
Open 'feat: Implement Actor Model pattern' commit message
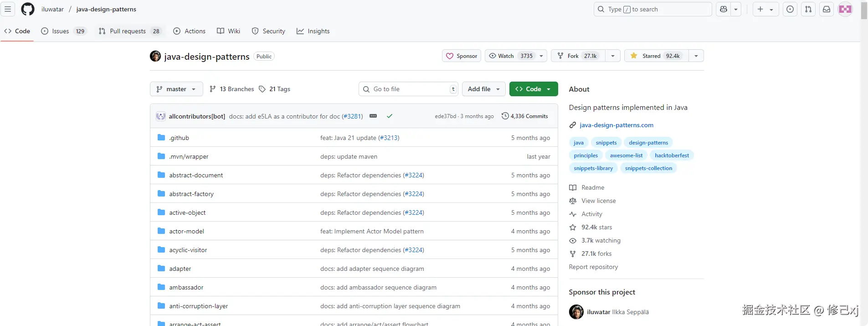click(372, 231)
